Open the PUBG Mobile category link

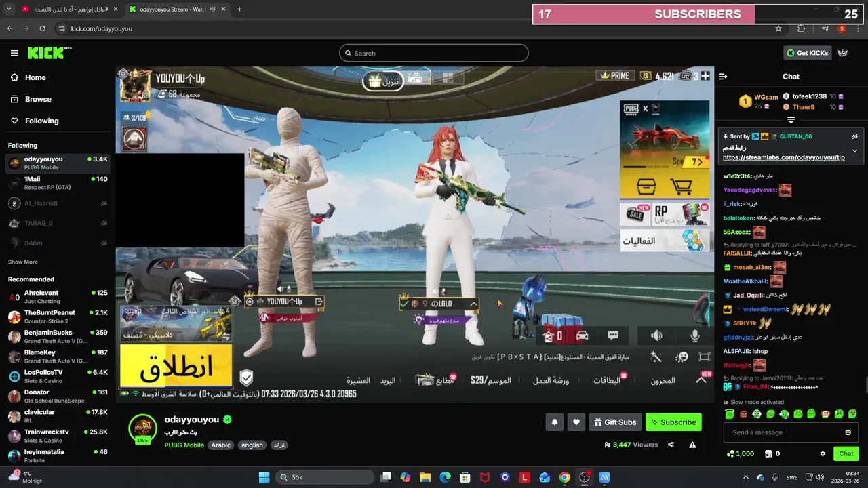coord(184,445)
